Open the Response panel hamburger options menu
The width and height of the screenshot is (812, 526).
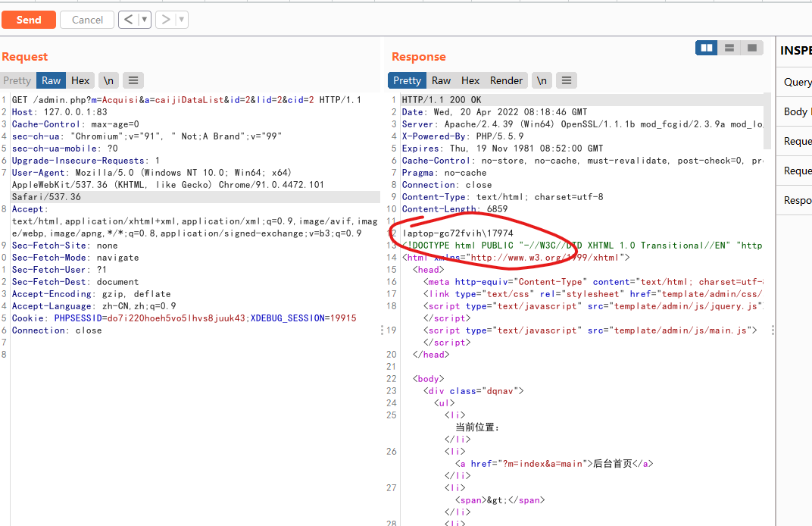pyautogui.click(x=567, y=80)
